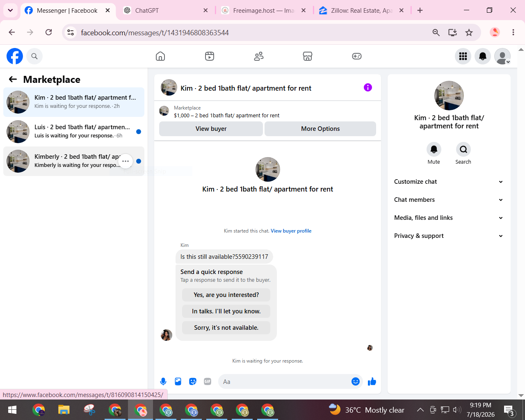Expand Media, files and links section
525x420 pixels.
449,218
